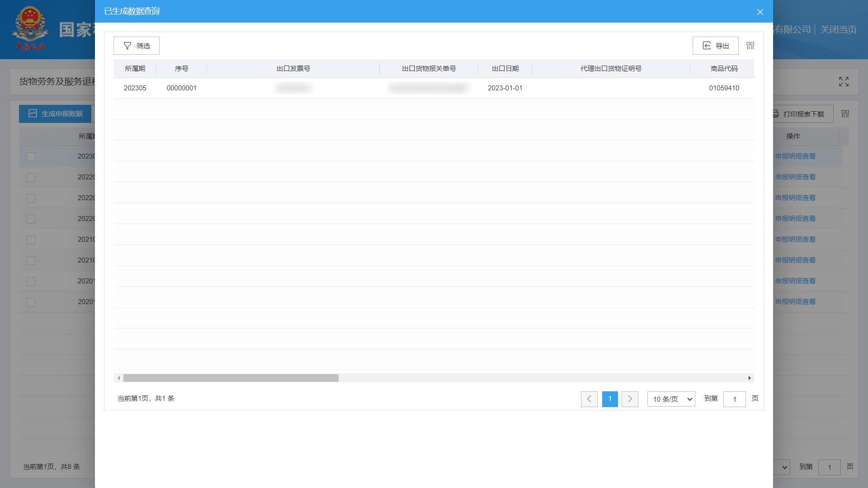Screen dimensions: 868x488
Task: Open column settings grid icon in dialog
Action: click(750, 46)
